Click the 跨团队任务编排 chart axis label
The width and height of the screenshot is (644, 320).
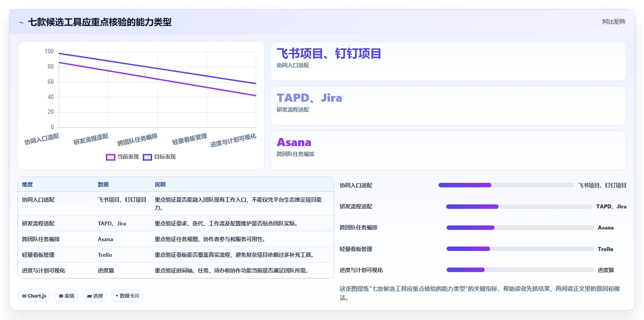(137, 139)
